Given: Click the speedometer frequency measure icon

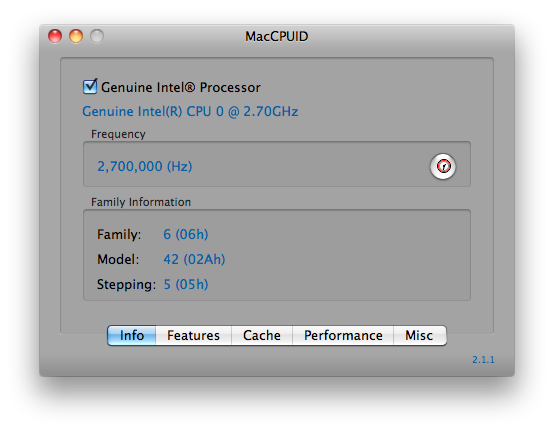Looking at the screenshot, I should point(443,166).
